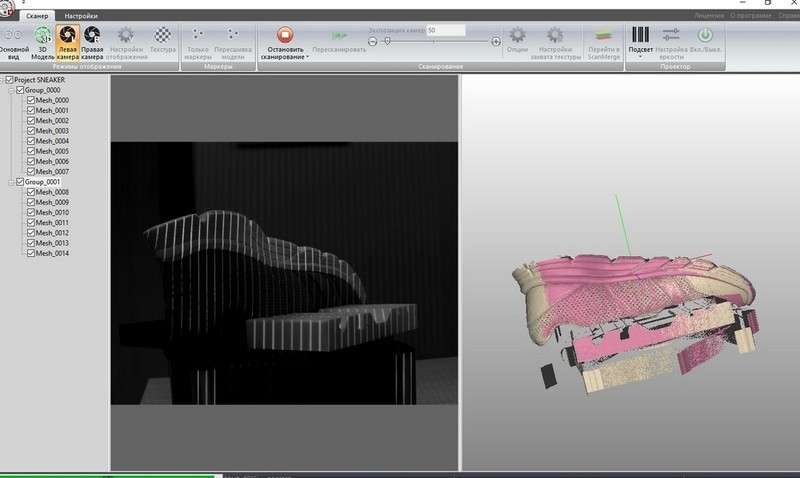Open the О программе menu item

748,17
